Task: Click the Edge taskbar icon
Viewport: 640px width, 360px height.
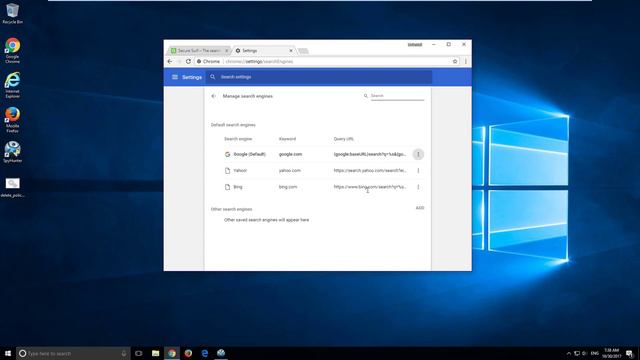Action: [x=204, y=353]
